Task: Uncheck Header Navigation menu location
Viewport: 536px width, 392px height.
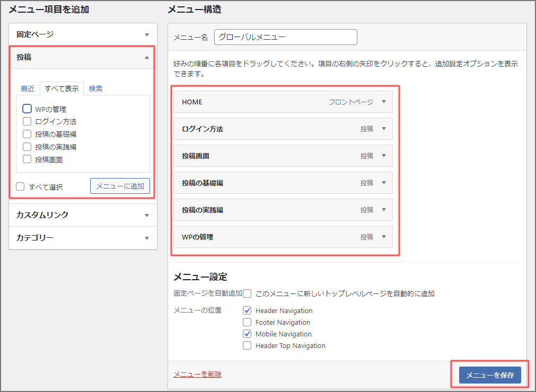Action: 247,310
